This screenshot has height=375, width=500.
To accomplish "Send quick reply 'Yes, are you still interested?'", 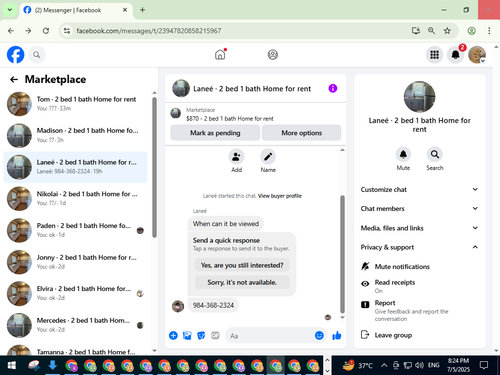I will (242, 265).
